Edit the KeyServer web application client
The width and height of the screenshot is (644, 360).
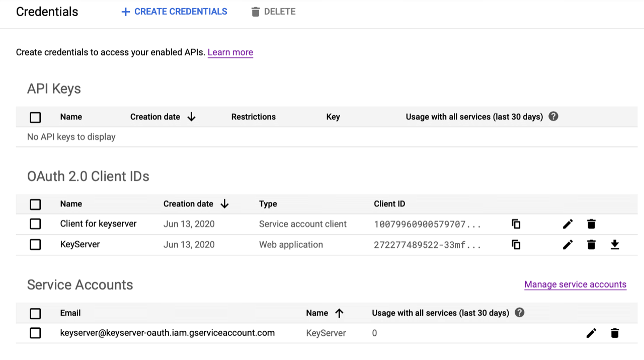tap(568, 245)
